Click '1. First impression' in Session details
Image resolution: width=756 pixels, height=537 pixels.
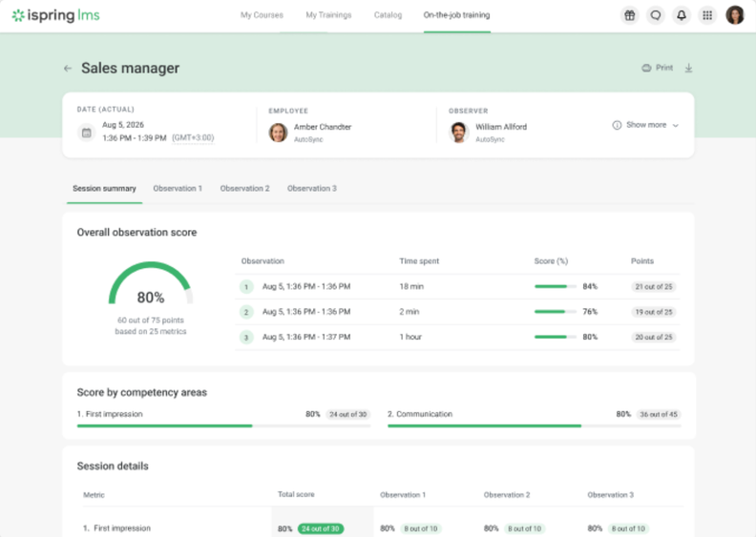116,528
